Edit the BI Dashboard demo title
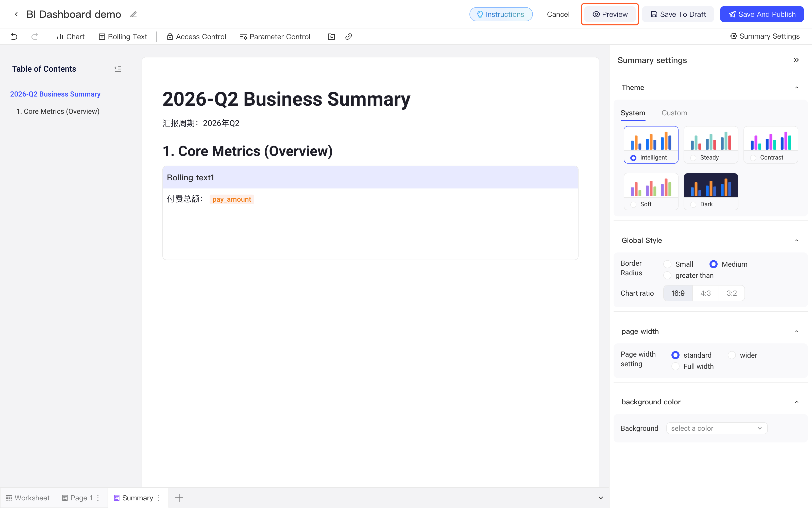Screen dimensions: 812x508 click(133, 14)
